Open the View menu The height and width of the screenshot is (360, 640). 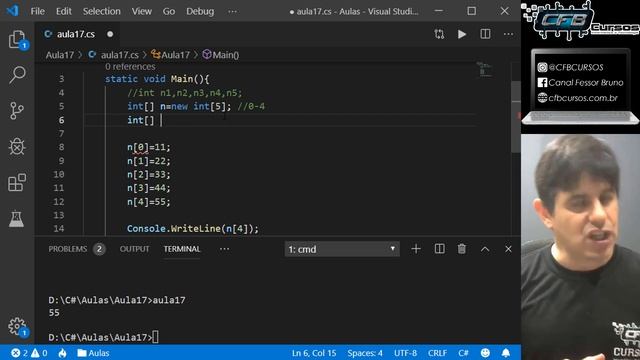[x=142, y=11]
